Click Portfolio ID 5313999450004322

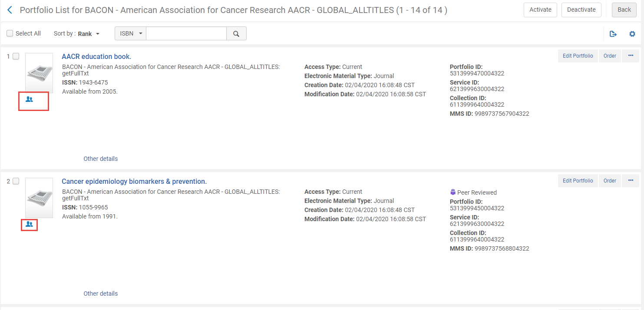(x=477, y=208)
